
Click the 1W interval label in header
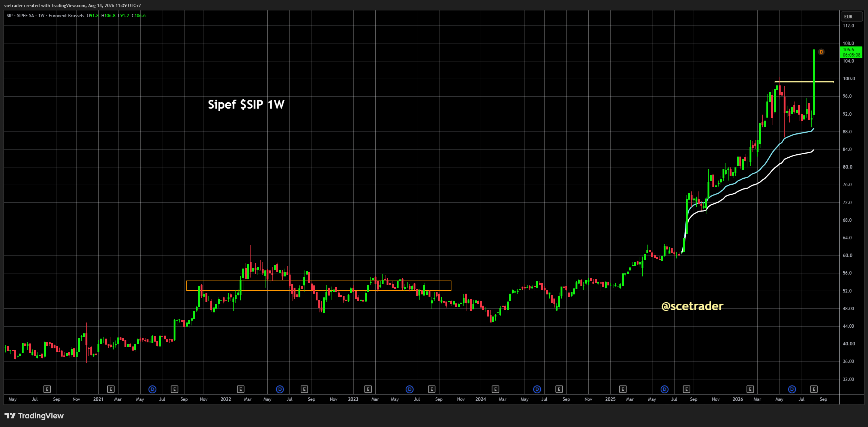point(41,16)
